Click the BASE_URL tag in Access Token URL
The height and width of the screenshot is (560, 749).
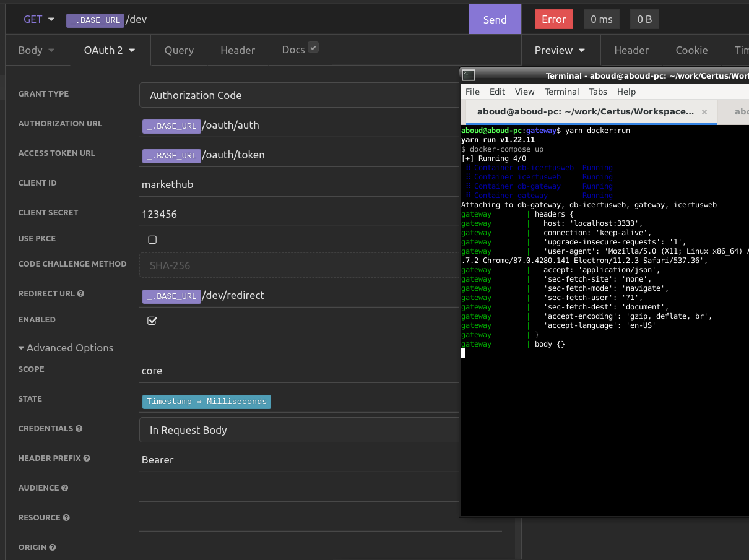pos(171,155)
